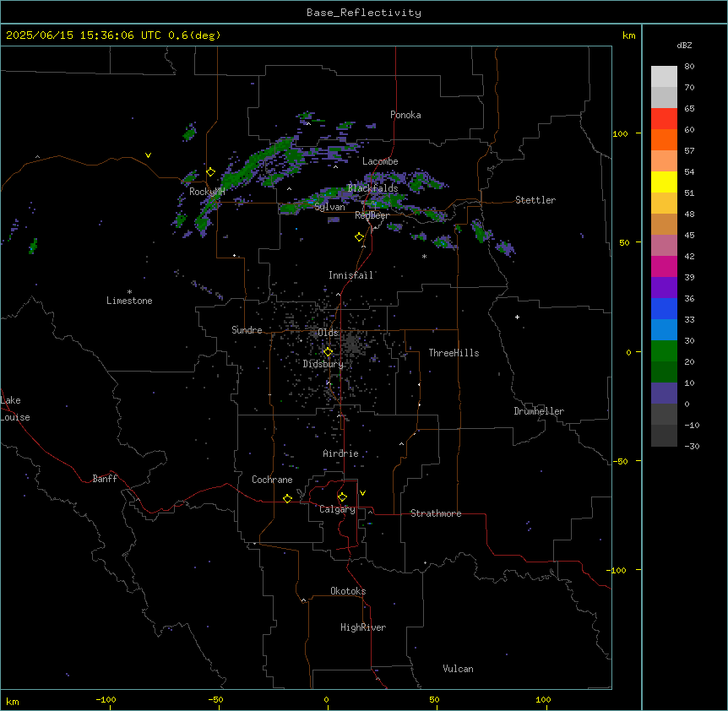Click the yellow diamond marker below Cochrane
Viewport: 728px width, 711px height.
point(287,498)
